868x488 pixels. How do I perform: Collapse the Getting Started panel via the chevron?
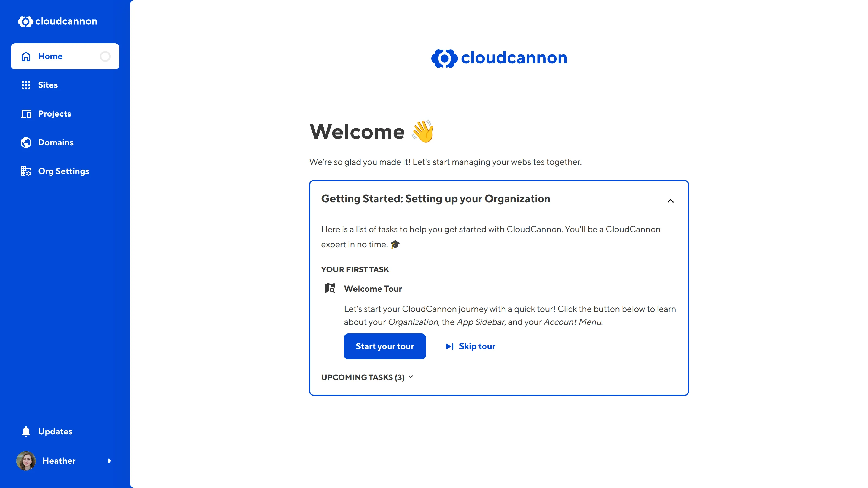(670, 201)
